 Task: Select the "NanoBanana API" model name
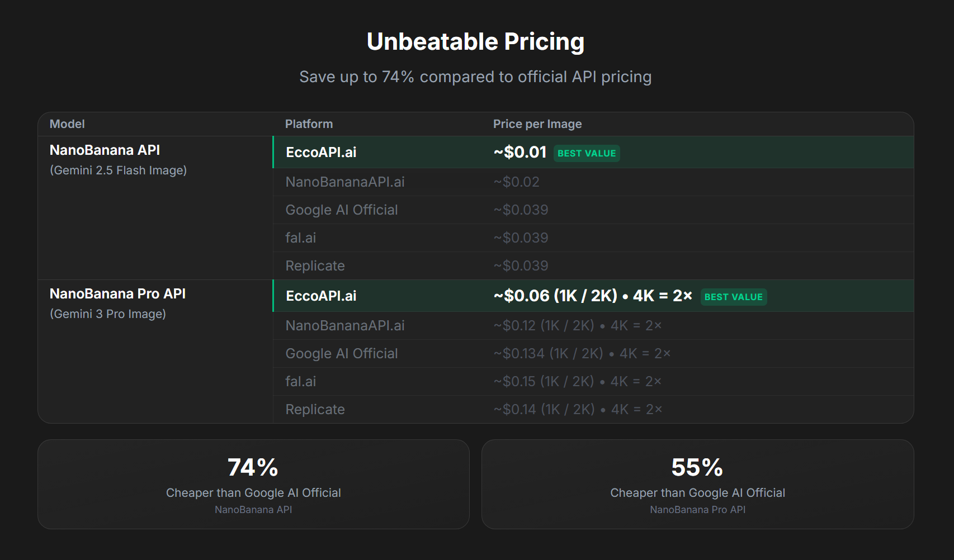[x=105, y=150]
